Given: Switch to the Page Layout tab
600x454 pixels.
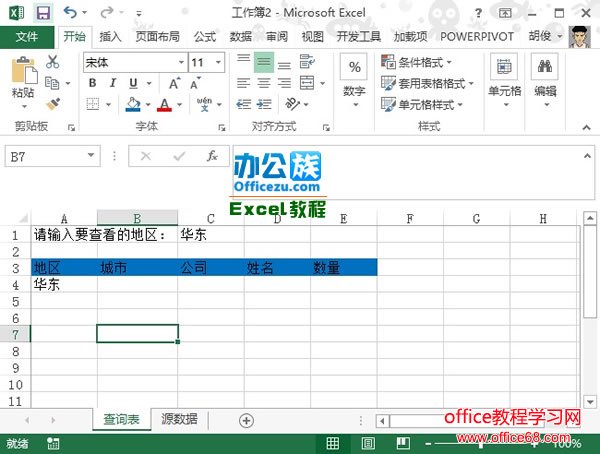Looking at the screenshot, I should [x=158, y=37].
